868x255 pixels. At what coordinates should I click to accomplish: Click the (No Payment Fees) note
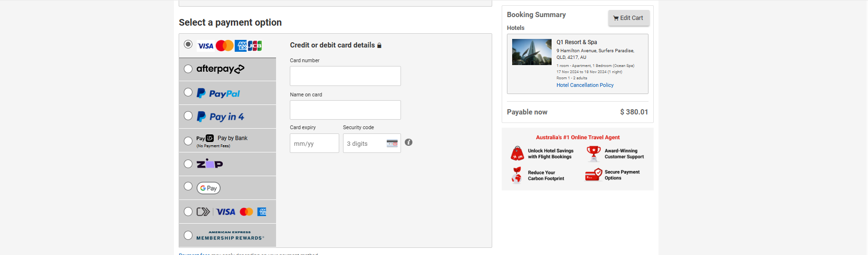[213, 146]
